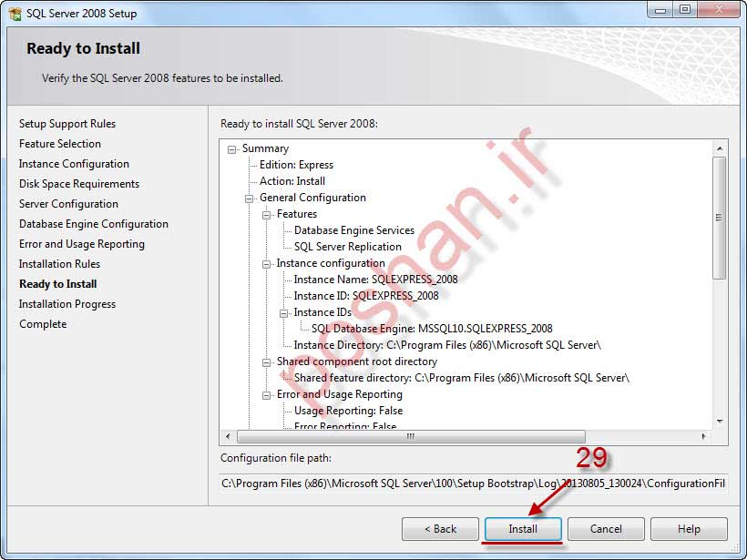Cancel the SQL Server setup

(x=606, y=529)
